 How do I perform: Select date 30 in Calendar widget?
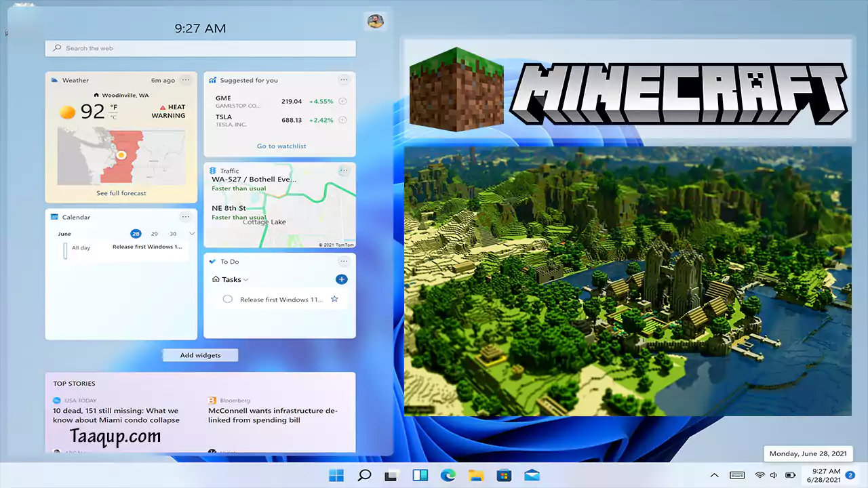pos(173,234)
